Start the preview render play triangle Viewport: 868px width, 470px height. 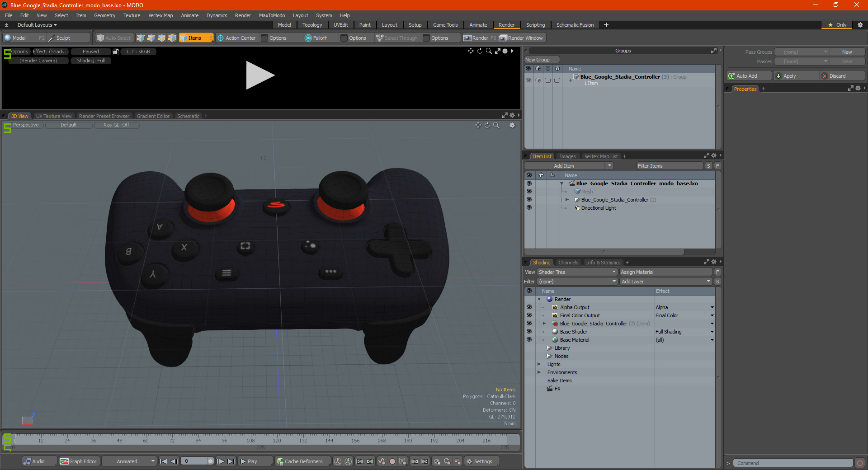[260, 75]
